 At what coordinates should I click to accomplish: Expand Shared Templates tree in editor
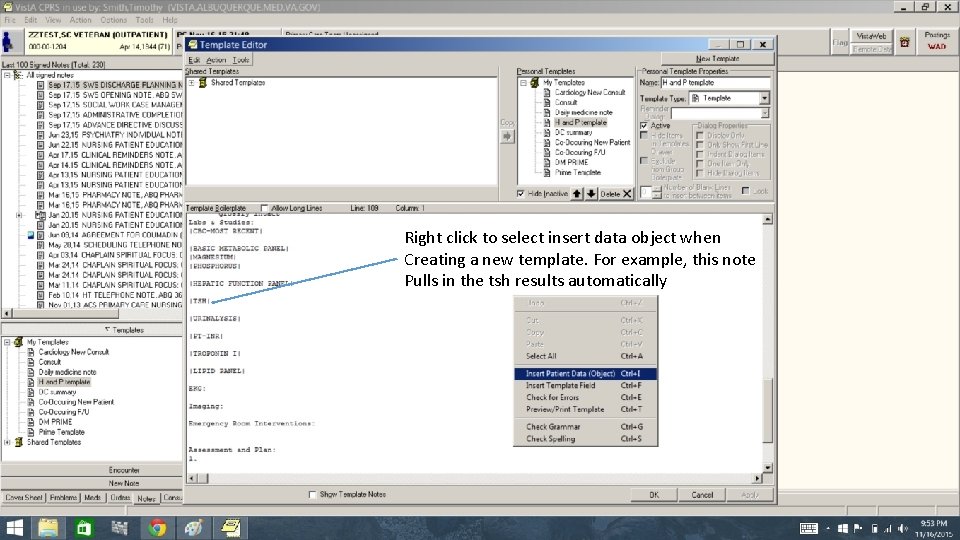pos(192,83)
